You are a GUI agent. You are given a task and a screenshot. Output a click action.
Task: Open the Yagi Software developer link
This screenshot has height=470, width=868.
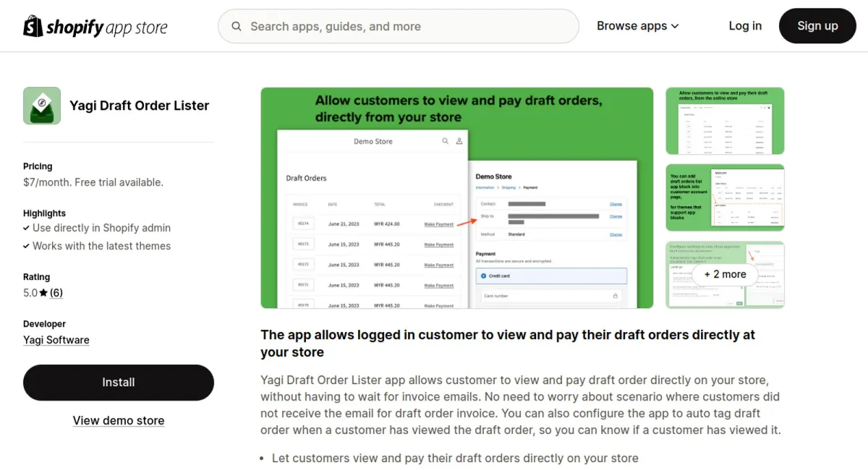[56, 340]
